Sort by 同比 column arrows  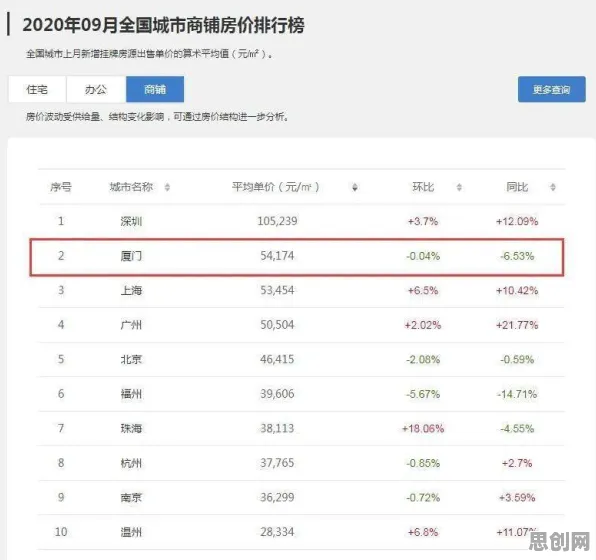tap(553, 187)
